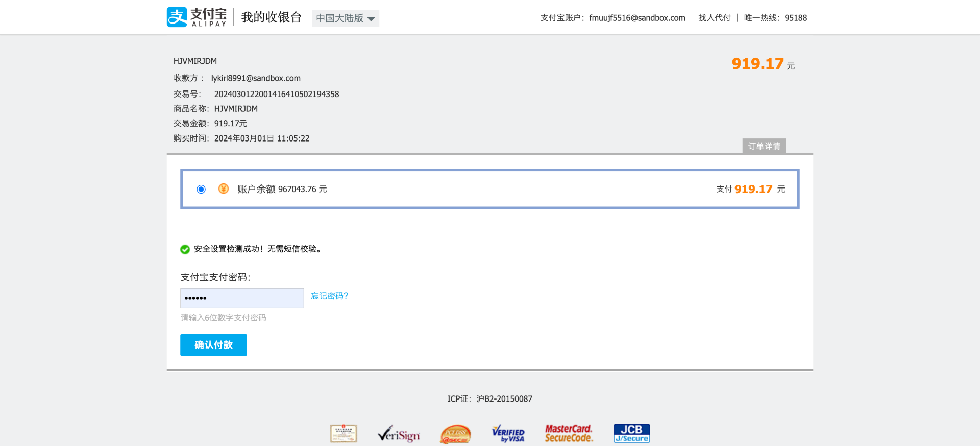The height and width of the screenshot is (446, 980).
Task: Open the MasterCard SecureCode badge
Action: [569, 433]
